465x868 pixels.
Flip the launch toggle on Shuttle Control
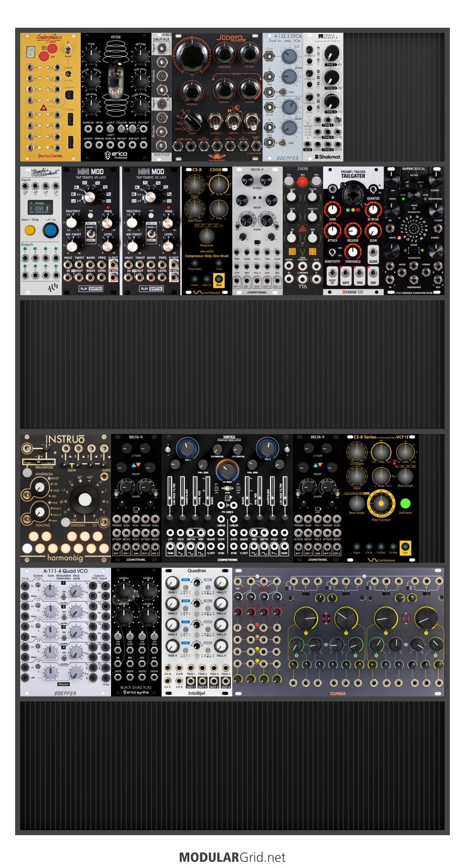pos(68,49)
